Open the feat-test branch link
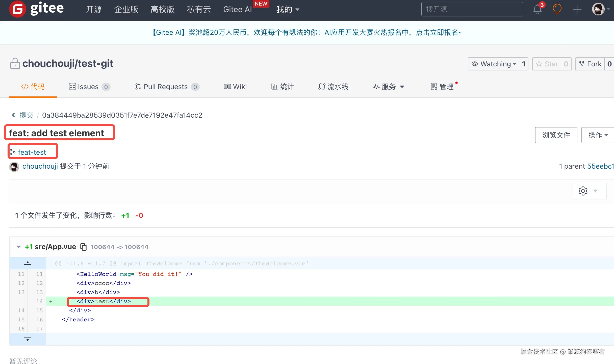 point(32,152)
